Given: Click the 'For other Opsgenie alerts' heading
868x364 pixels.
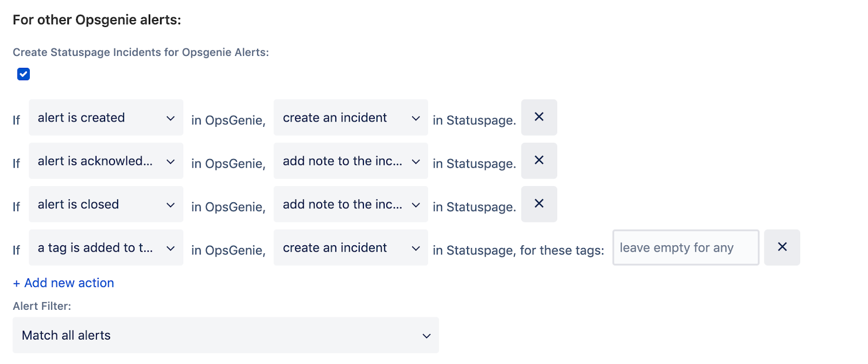Looking at the screenshot, I should 97,20.
